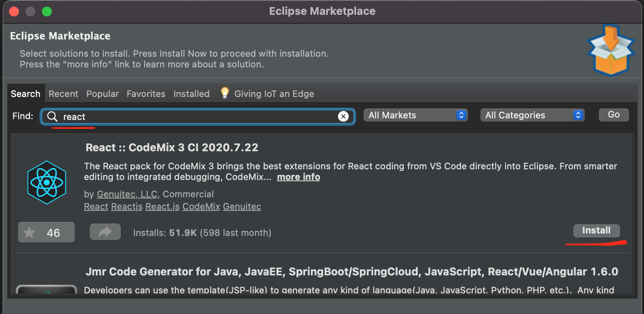Clear the search field with the X icon
Viewport: 644px width, 314px height.
tap(343, 117)
